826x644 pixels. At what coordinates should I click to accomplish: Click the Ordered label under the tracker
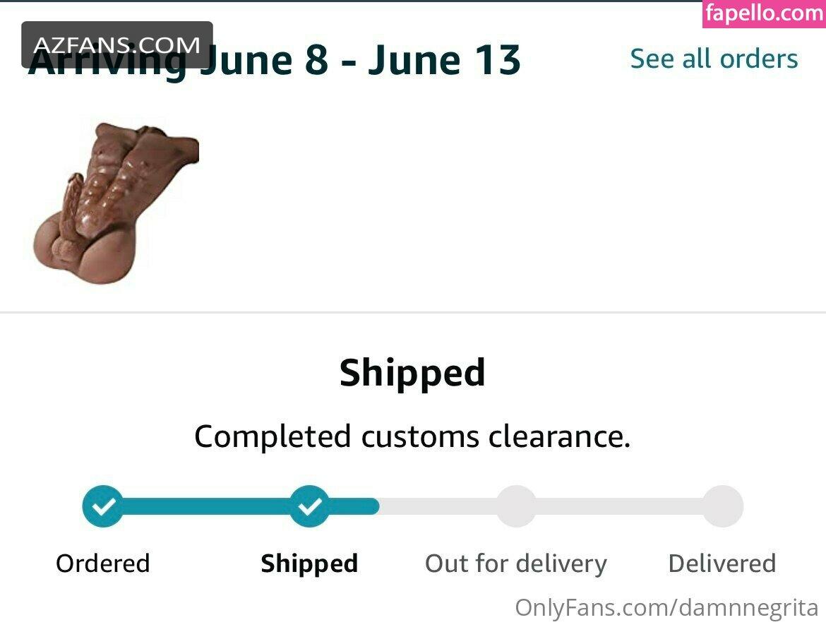tap(103, 563)
